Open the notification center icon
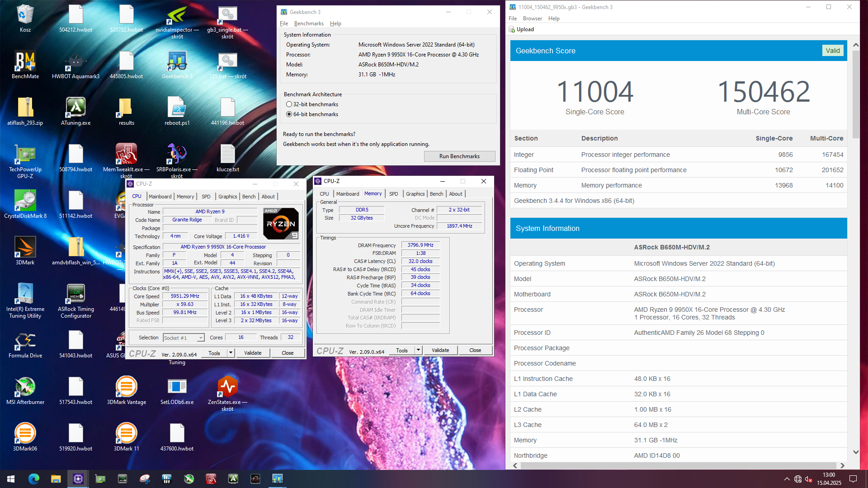868x488 pixels. click(853, 479)
